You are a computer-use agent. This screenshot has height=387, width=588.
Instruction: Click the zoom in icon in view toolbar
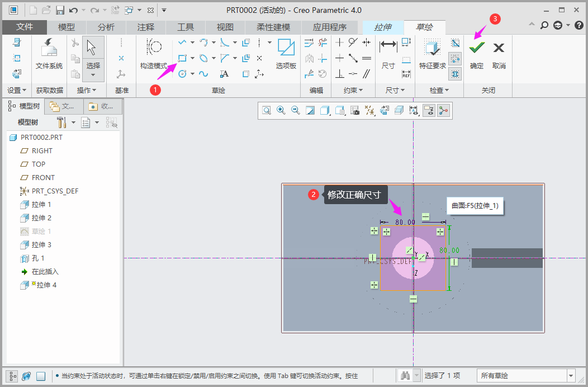point(281,111)
